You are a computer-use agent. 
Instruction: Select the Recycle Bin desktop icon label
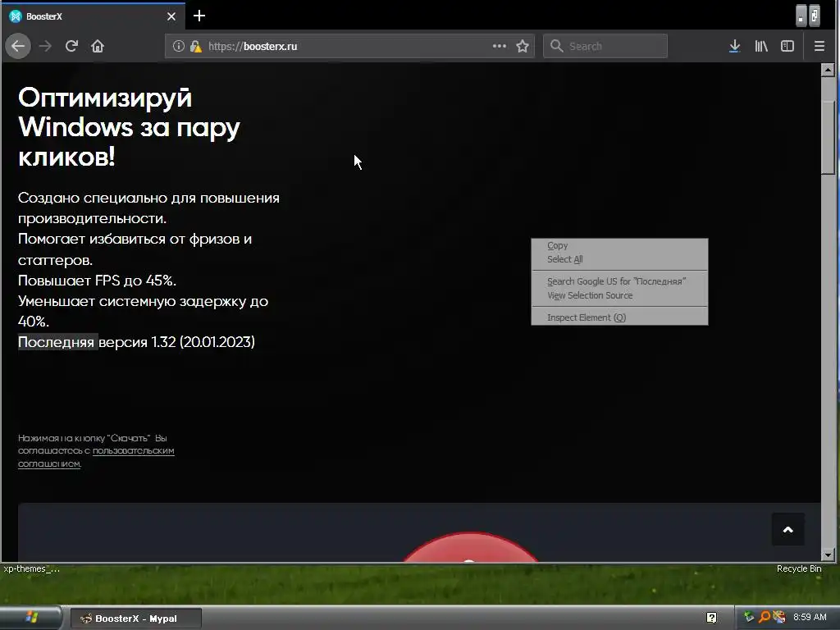pyautogui.click(x=799, y=568)
